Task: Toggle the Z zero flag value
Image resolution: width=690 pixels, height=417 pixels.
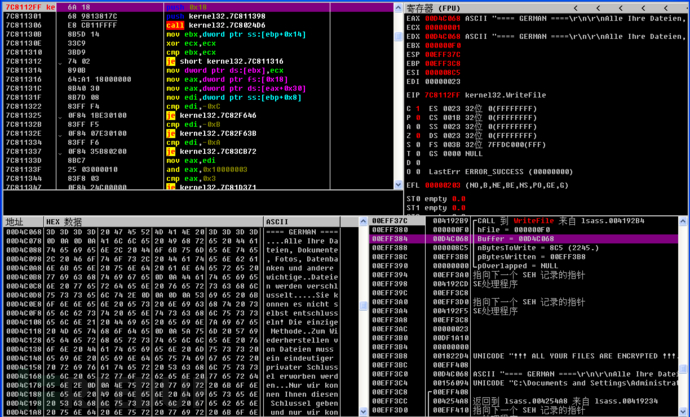Action: [418, 135]
